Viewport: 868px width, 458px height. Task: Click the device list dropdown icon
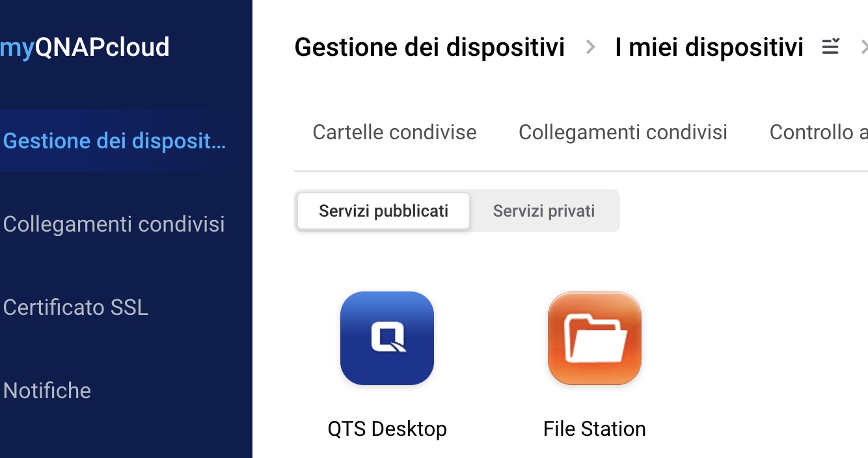(x=830, y=47)
